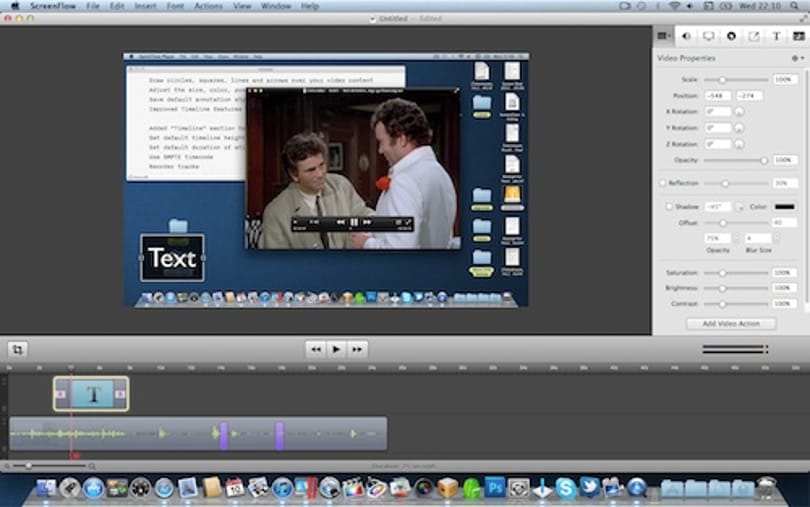Image resolution: width=810 pixels, height=507 pixels.
Task: Open the Insert menu
Action: pyautogui.click(x=145, y=6)
